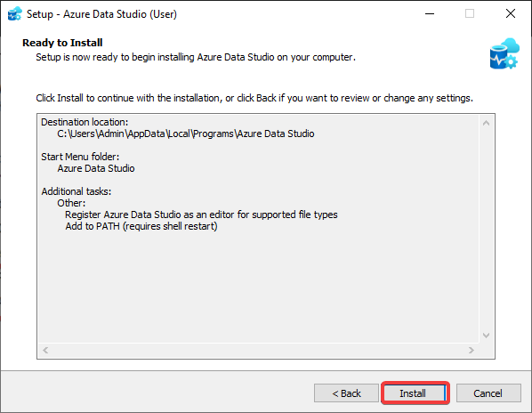This screenshot has width=532, height=413.
Task: Click 'Register Azure Data Studio as an editor' line
Action: (201, 215)
